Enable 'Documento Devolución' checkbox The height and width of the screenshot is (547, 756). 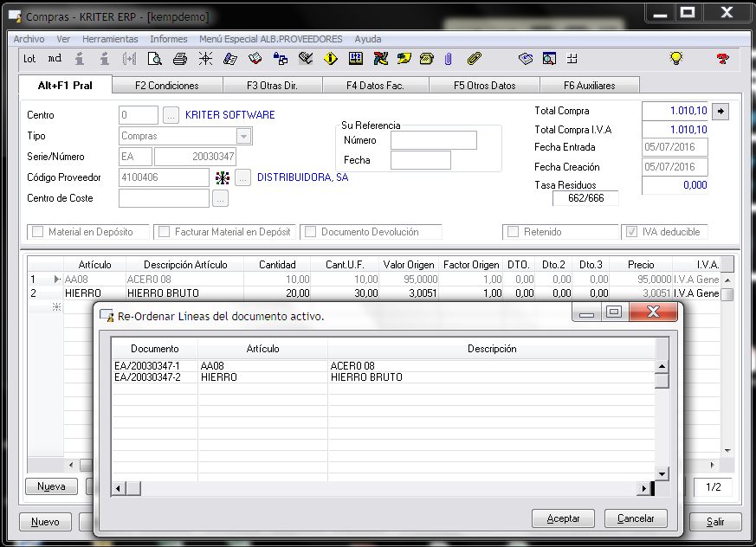click(311, 232)
